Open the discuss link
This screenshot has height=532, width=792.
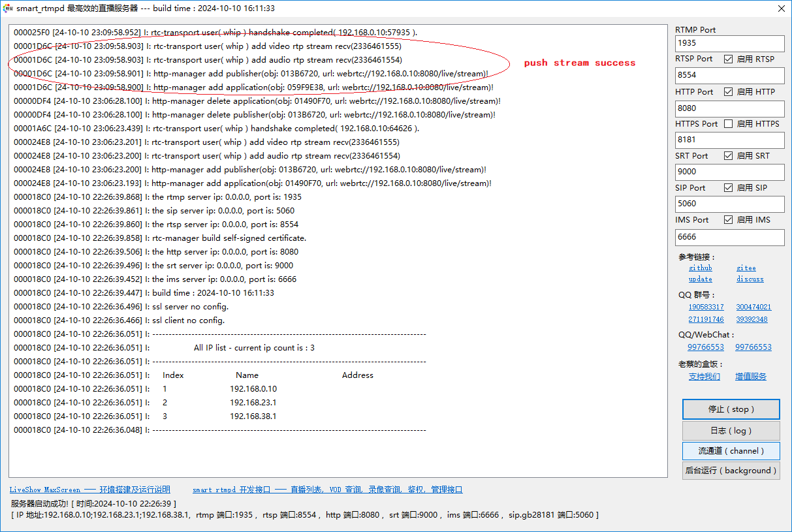coord(750,279)
